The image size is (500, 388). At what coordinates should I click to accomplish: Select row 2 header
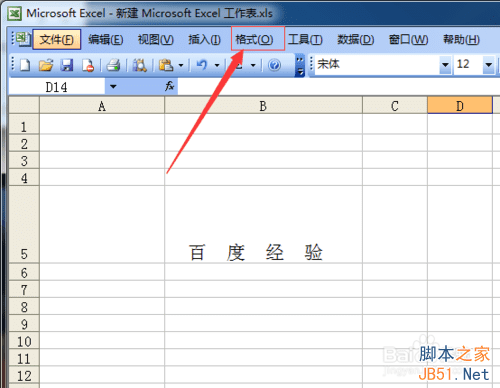[x=24, y=143]
